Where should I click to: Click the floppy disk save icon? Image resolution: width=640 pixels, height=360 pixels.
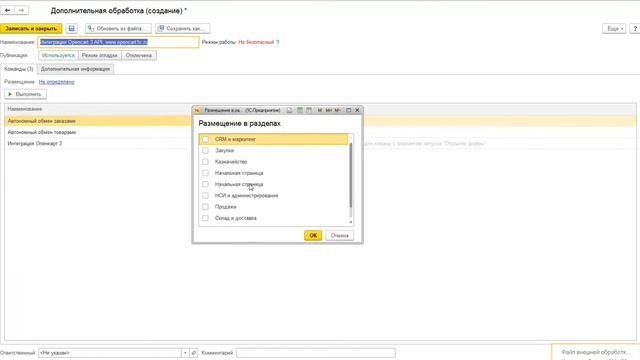click(x=71, y=29)
